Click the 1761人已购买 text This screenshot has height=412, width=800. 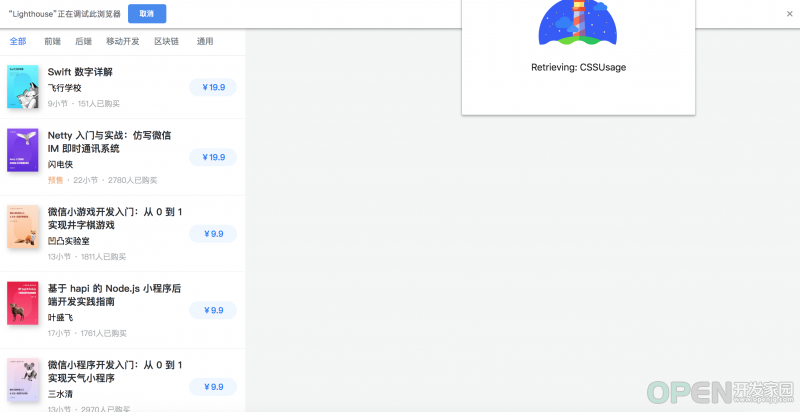point(104,333)
